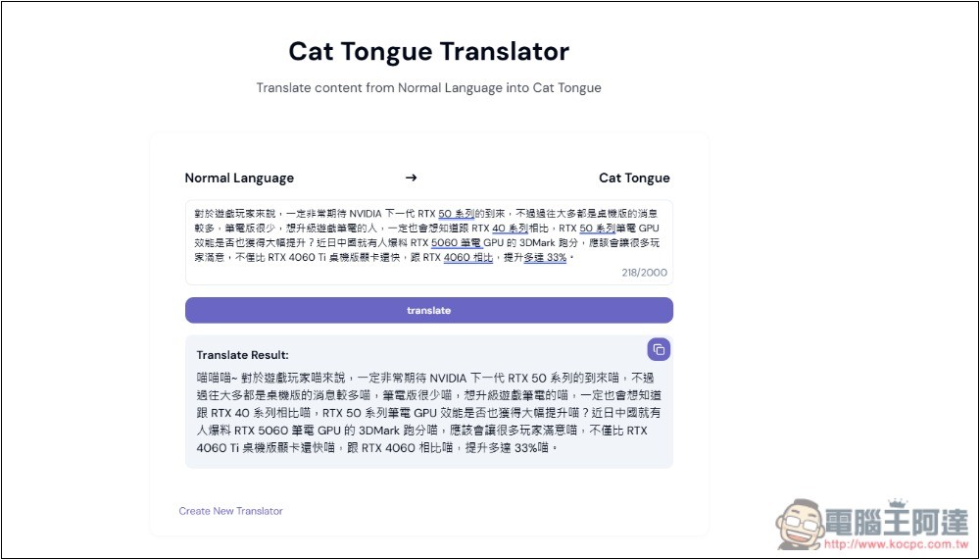Click the 218/2000 character counter
This screenshot has width=980, height=560.
[645, 273]
